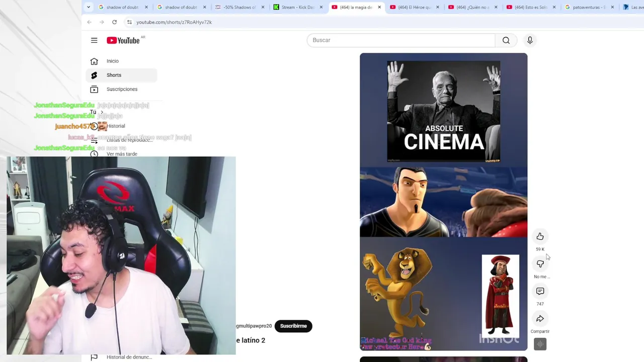Focus the address bar URL
Image resolution: width=644 pixels, height=362 pixels.
pyautogui.click(x=174, y=22)
